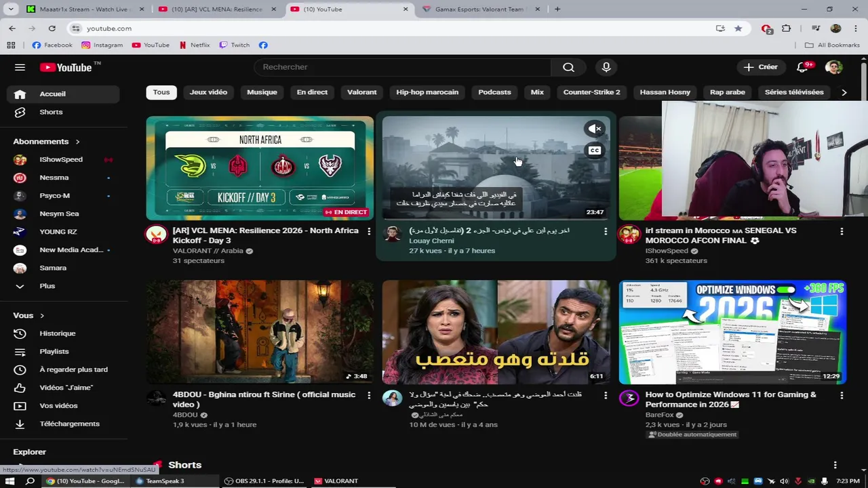This screenshot has width=868, height=488.
Task: Open the Nessma subscription
Action: [x=63, y=178]
